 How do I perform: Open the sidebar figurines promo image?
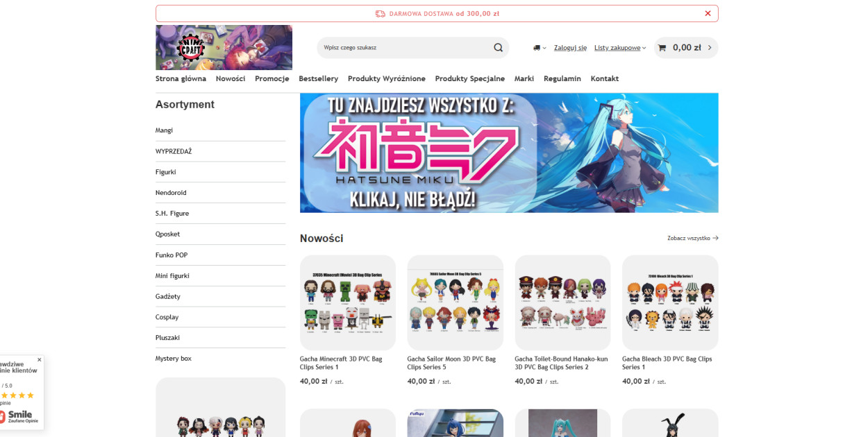[x=220, y=407]
